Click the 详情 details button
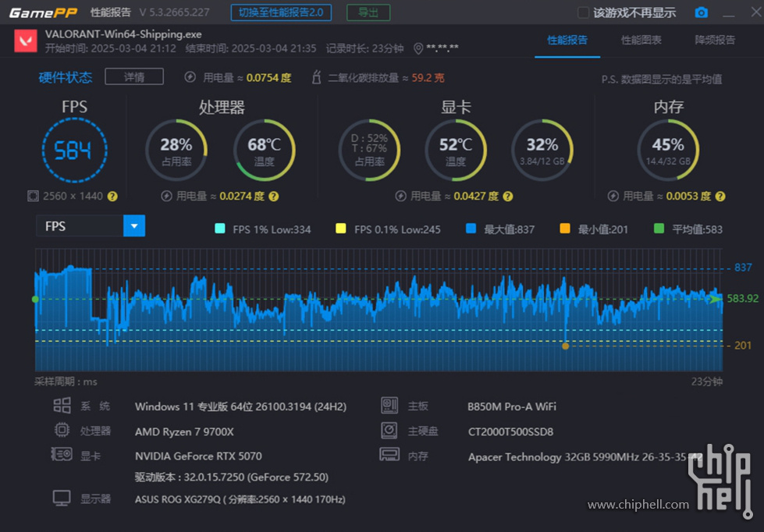This screenshot has width=764, height=532. tap(134, 77)
